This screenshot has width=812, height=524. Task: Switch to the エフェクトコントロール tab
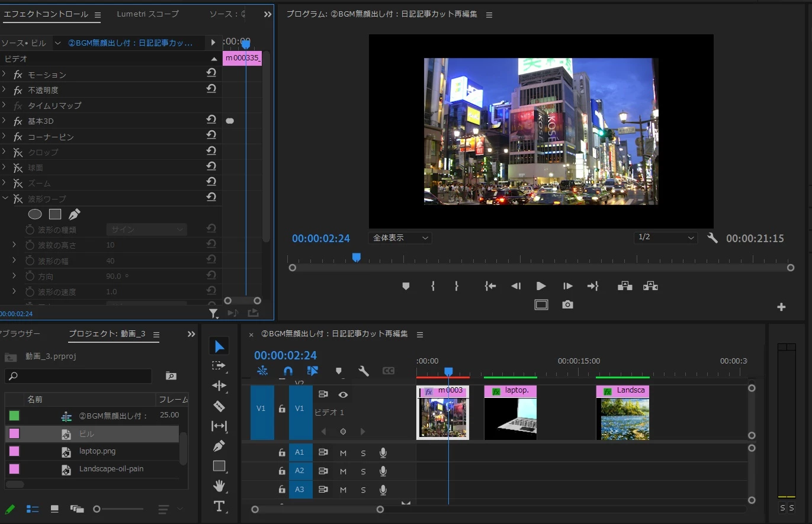[x=46, y=14]
